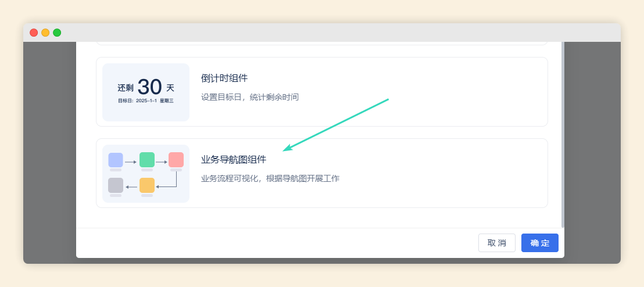This screenshot has width=644, height=287.
Task: Click the green node in flowchart icon
Action: tap(147, 160)
